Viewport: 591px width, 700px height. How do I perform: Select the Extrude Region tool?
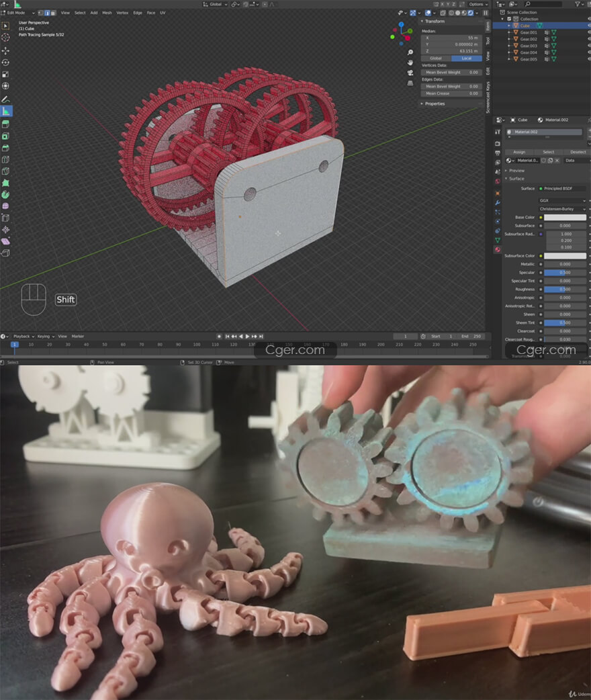(x=6, y=124)
